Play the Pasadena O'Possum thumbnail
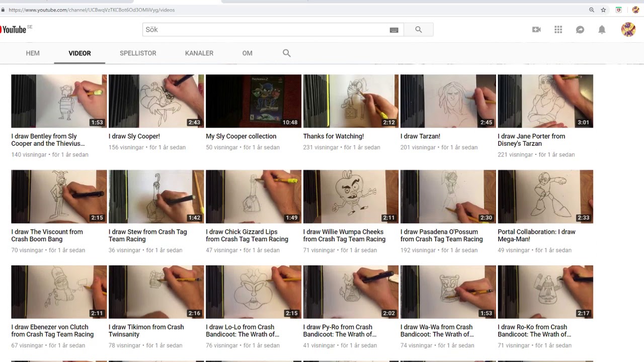 pos(448,197)
